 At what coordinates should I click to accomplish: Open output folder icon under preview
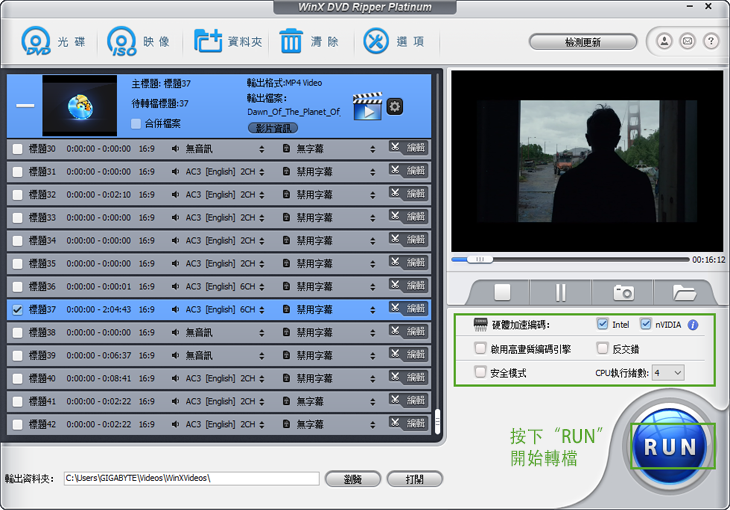click(x=685, y=292)
